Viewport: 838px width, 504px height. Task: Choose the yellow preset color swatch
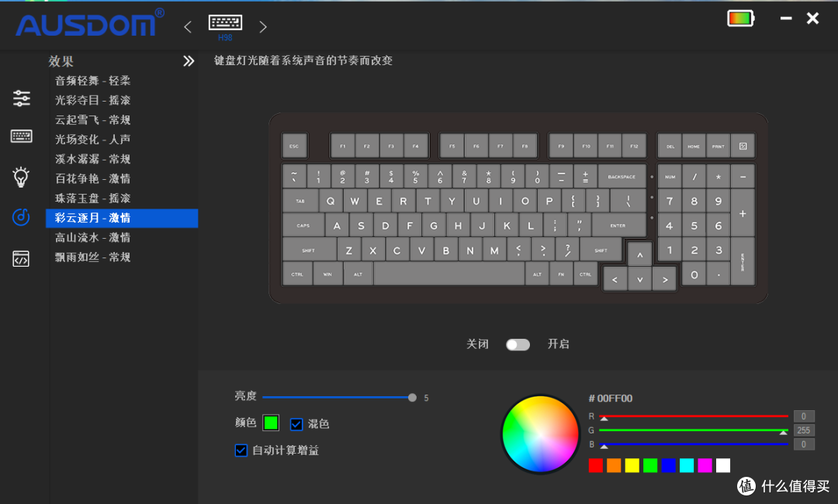[x=632, y=465]
